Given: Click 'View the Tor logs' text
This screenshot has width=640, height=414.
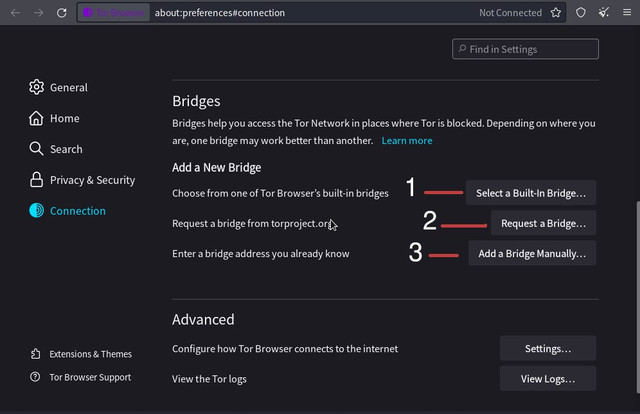Looking at the screenshot, I should pyautogui.click(x=209, y=379).
